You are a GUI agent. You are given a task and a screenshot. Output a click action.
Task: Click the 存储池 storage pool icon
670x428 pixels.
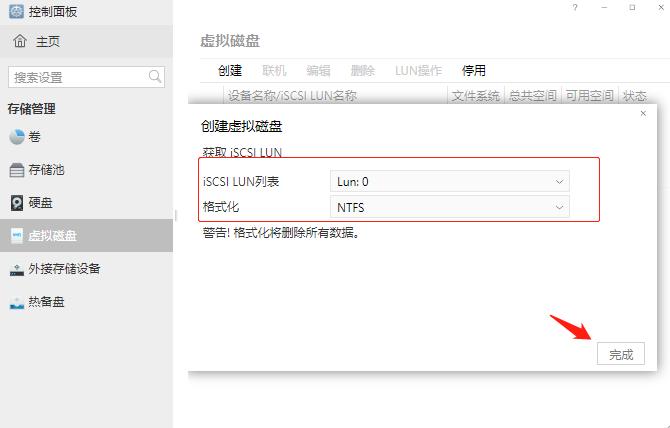pyautogui.click(x=17, y=170)
